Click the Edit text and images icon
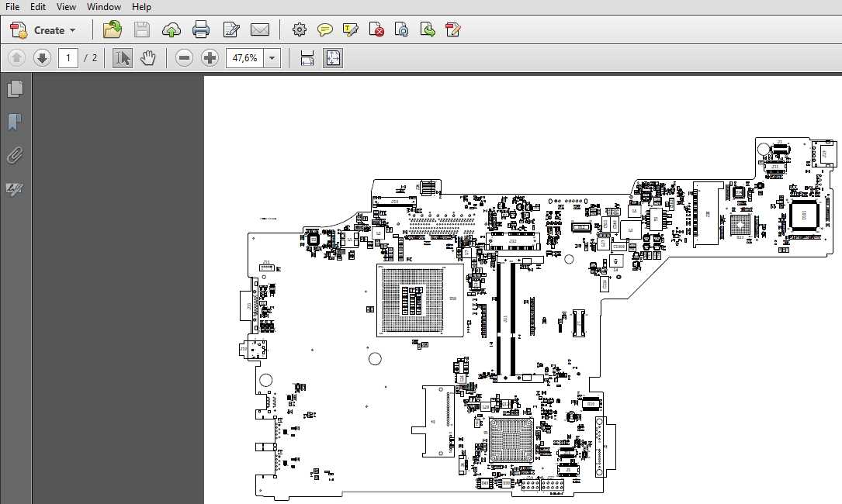This screenshot has height=504, width=842. click(231, 29)
